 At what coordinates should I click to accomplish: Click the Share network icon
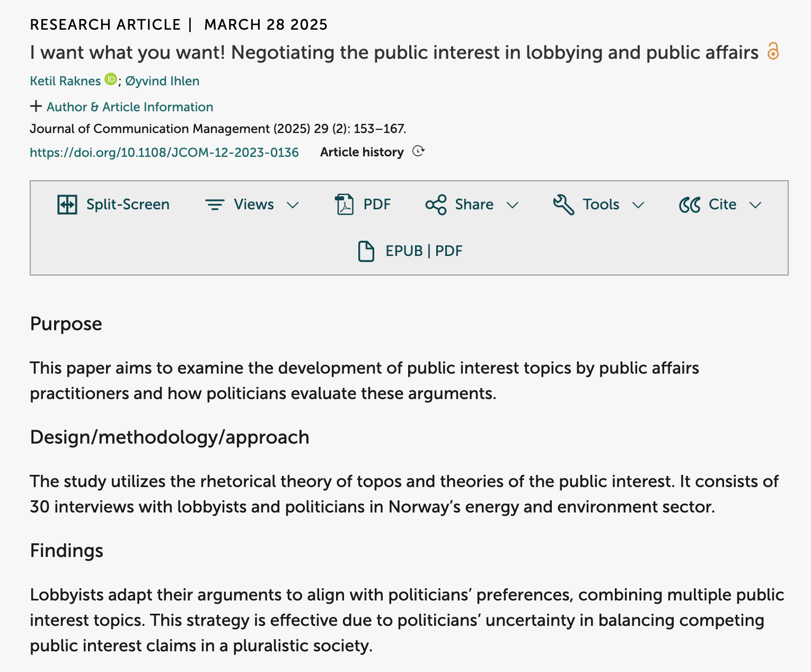436,205
